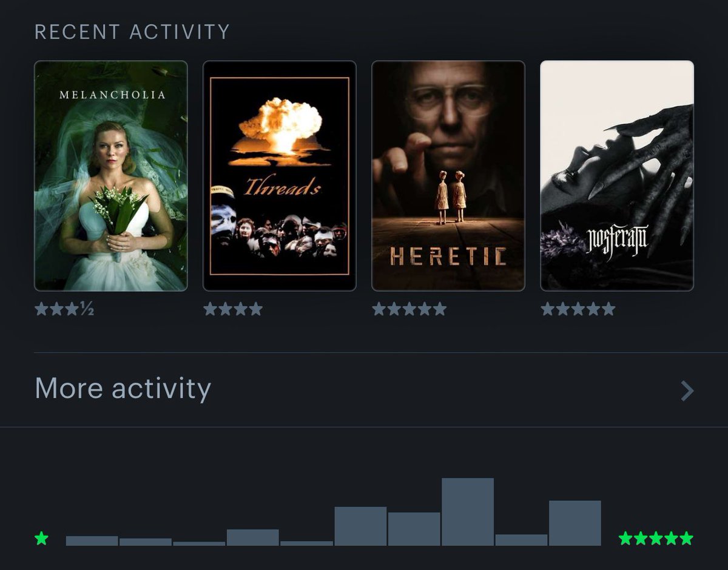Click the five green stars beside the histogram

(656, 538)
